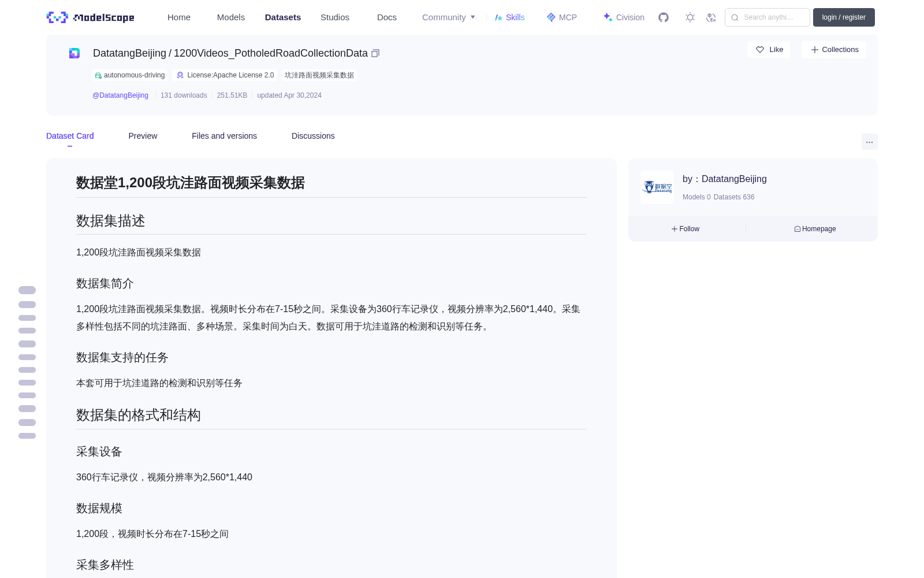Viewport: 924px width, 578px height.
Task: Open the Skills link
Action: [510, 17]
